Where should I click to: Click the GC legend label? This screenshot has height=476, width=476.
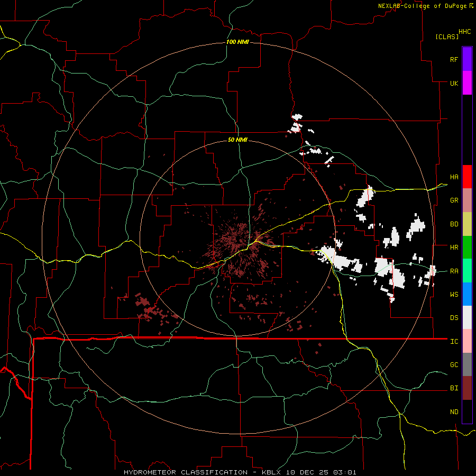coord(454,365)
